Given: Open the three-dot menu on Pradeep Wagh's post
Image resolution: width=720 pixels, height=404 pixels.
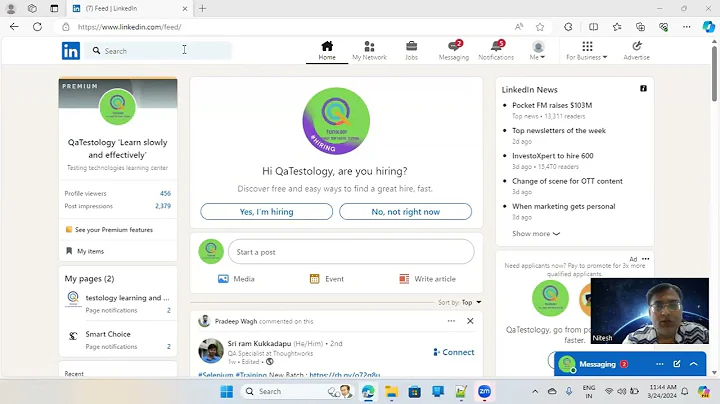Looking at the screenshot, I should (451, 321).
